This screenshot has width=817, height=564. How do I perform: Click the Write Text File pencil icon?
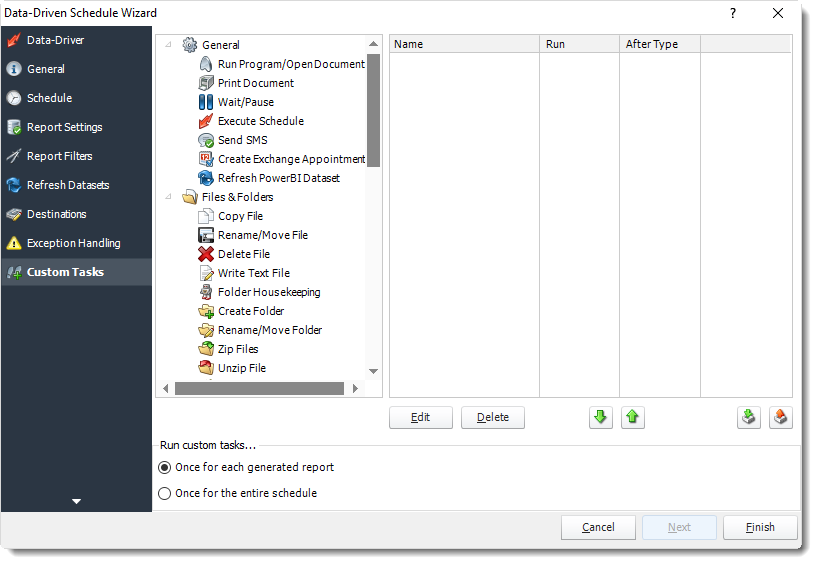pos(206,273)
